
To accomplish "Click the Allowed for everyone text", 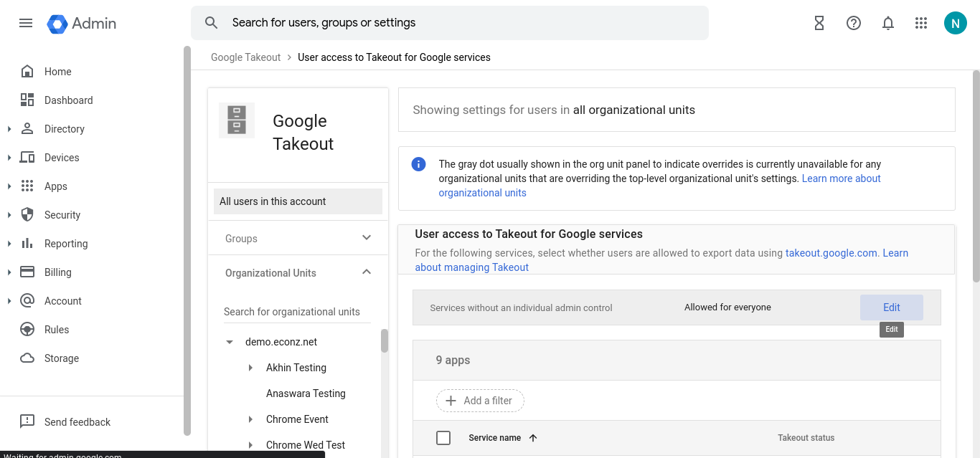I will [x=727, y=307].
